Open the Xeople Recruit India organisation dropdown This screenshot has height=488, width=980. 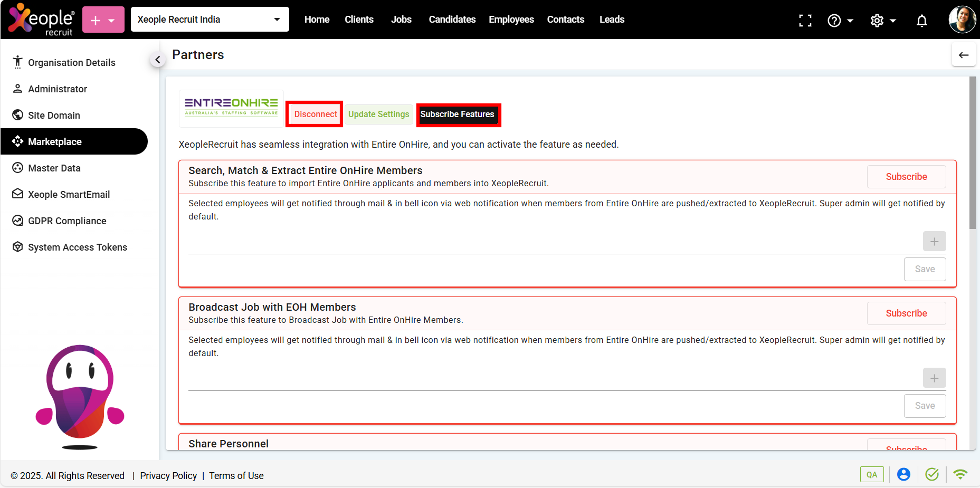(210, 20)
